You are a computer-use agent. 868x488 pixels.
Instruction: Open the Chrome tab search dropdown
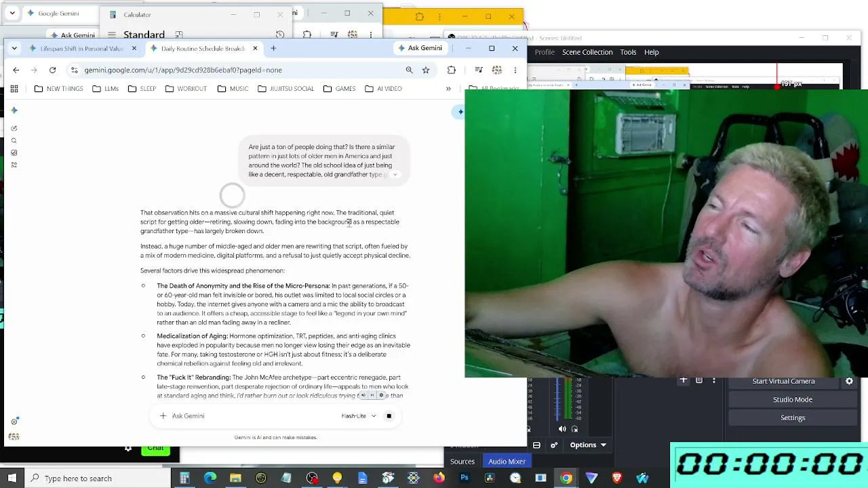pyautogui.click(x=14, y=48)
